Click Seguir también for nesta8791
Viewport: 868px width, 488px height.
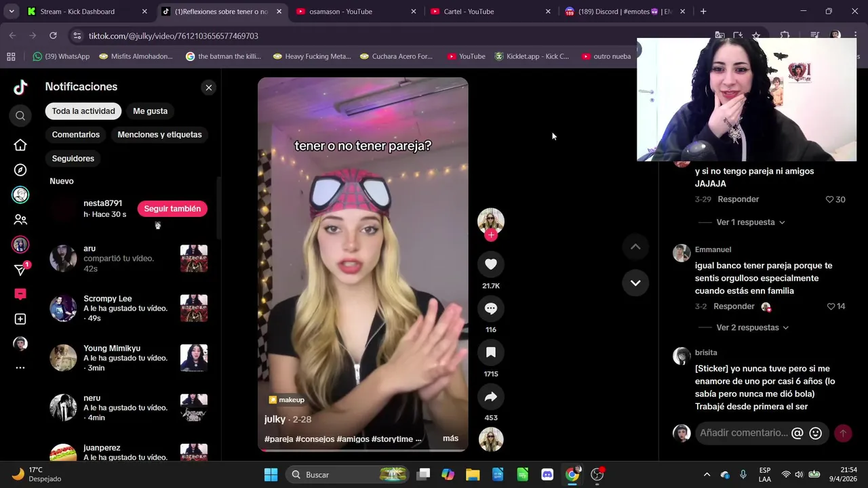tap(172, 209)
